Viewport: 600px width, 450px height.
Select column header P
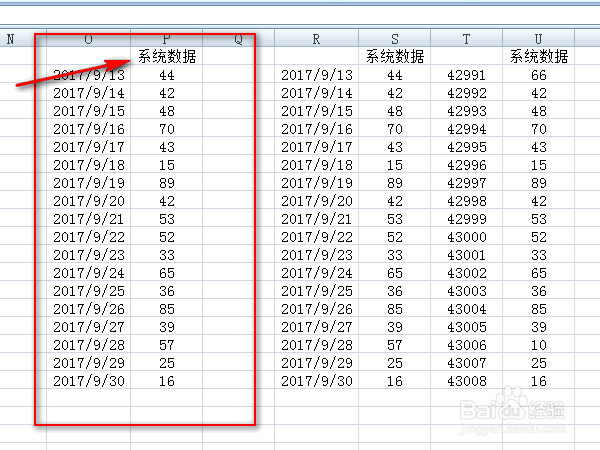tap(166, 39)
